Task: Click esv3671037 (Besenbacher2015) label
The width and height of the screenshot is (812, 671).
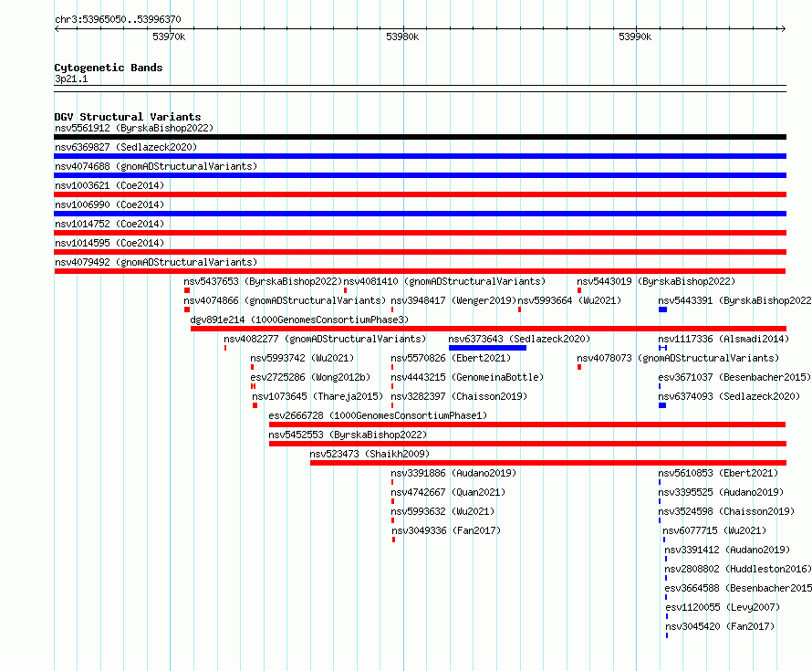Action: [x=734, y=377]
